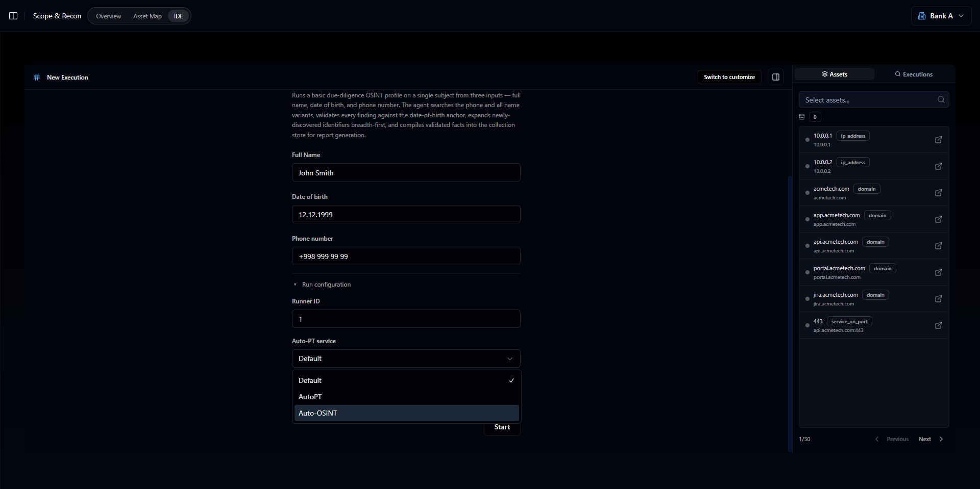Open external link for api.acmetech.com asset
The height and width of the screenshot is (489, 980).
(x=939, y=246)
